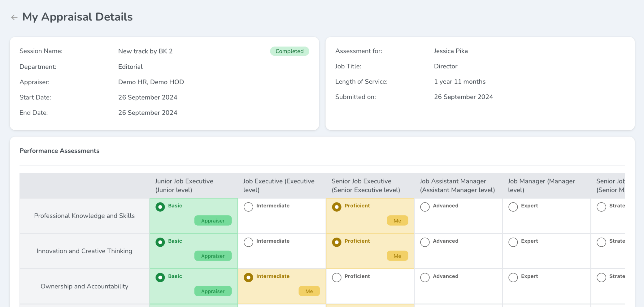The height and width of the screenshot is (307, 644).
Task: Click the Editorial department value
Action: click(130, 67)
